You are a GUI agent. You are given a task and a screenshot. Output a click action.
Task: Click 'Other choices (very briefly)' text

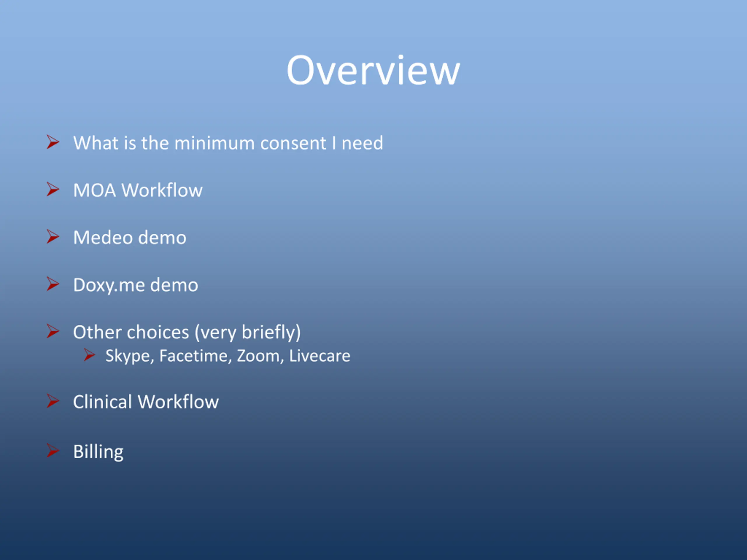click(x=187, y=332)
